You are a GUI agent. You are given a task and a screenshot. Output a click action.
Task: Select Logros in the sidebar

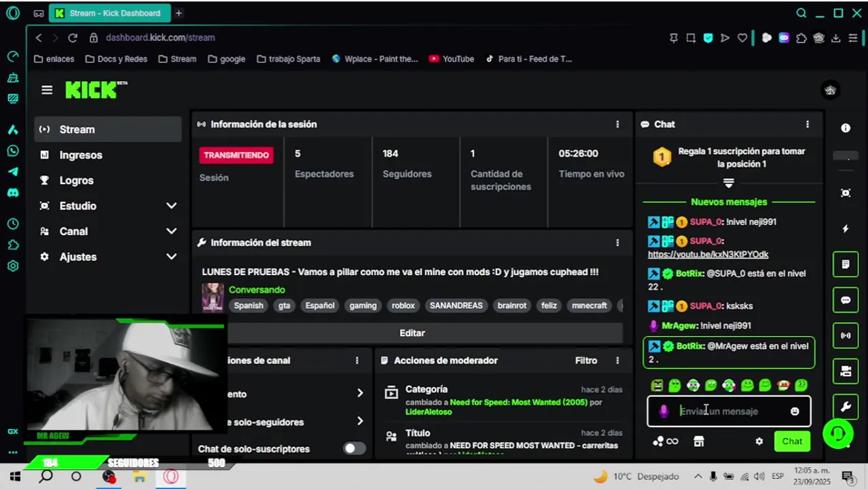(x=108, y=181)
